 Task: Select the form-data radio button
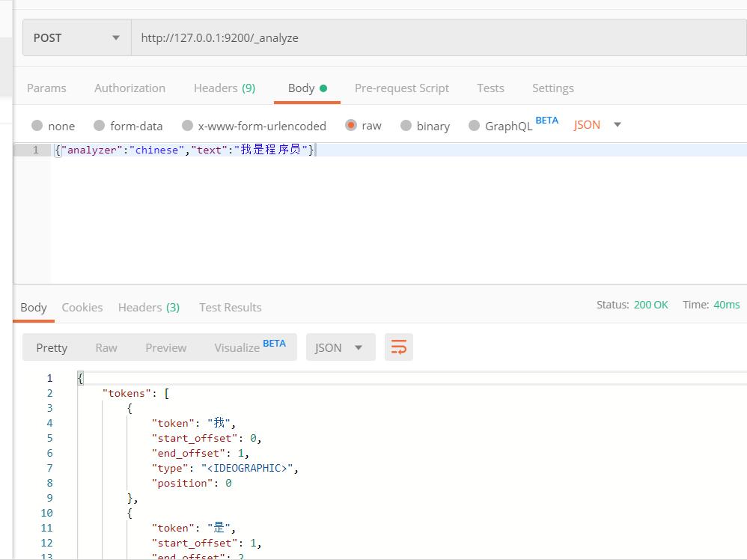pos(99,125)
